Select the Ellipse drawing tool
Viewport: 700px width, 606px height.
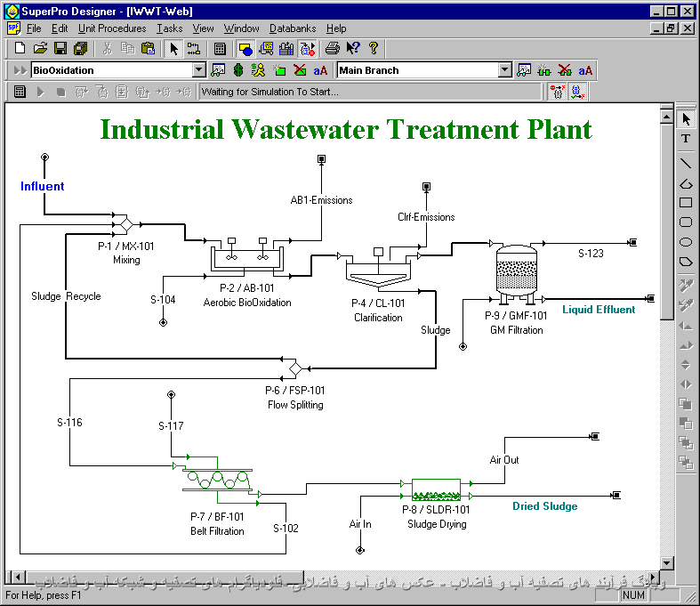coord(686,242)
